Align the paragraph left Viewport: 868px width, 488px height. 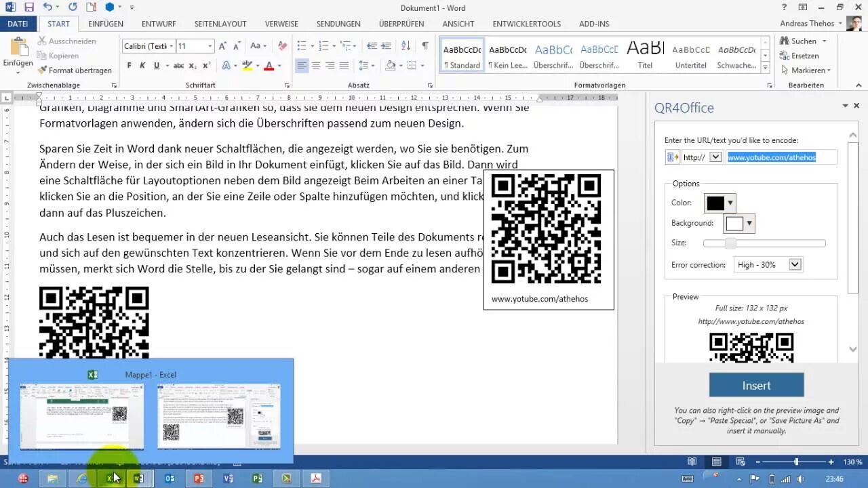click(302, 66)
